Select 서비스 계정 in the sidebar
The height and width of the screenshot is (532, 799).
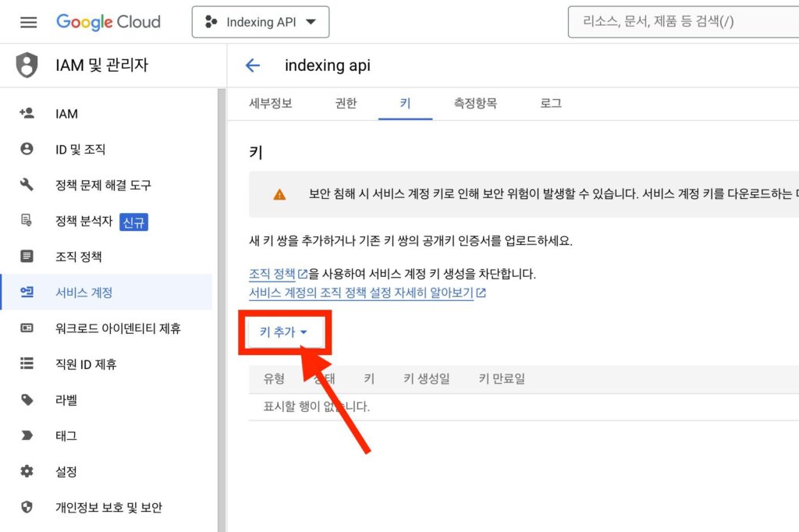click(84, 293)
